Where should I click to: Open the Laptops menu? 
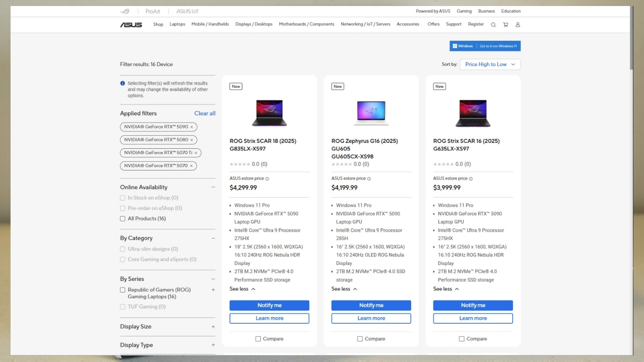tap(177, 24)
